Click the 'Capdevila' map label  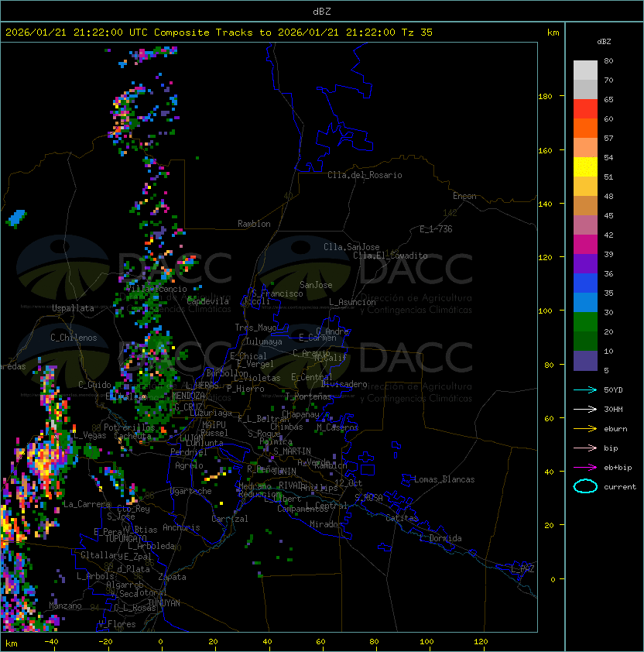[208, 301]
